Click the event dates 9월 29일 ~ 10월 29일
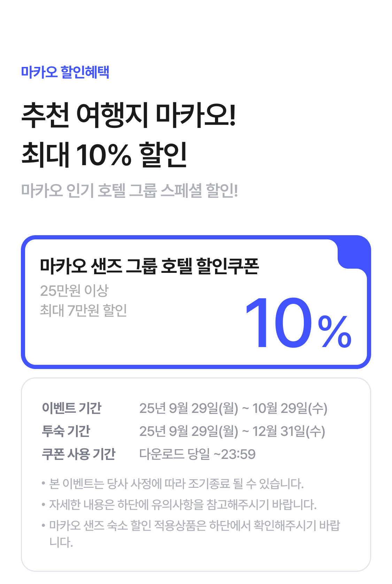This screenshot has height=584, width=392. [x=233, y=408]
